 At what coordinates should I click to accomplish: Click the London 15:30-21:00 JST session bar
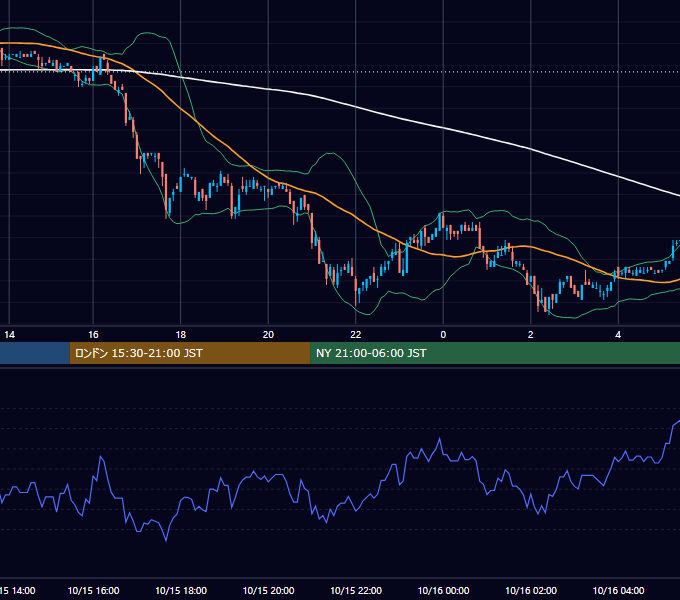coord(190,353)
